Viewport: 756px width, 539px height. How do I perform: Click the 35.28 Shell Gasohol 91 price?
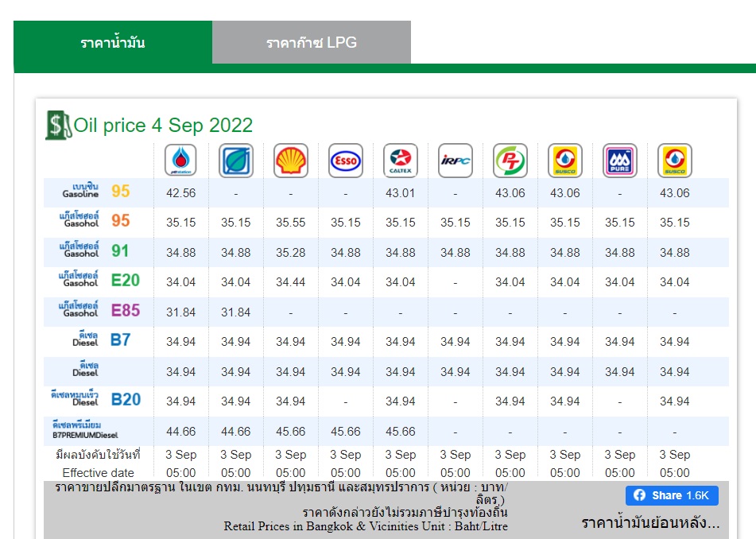(291, 252)
